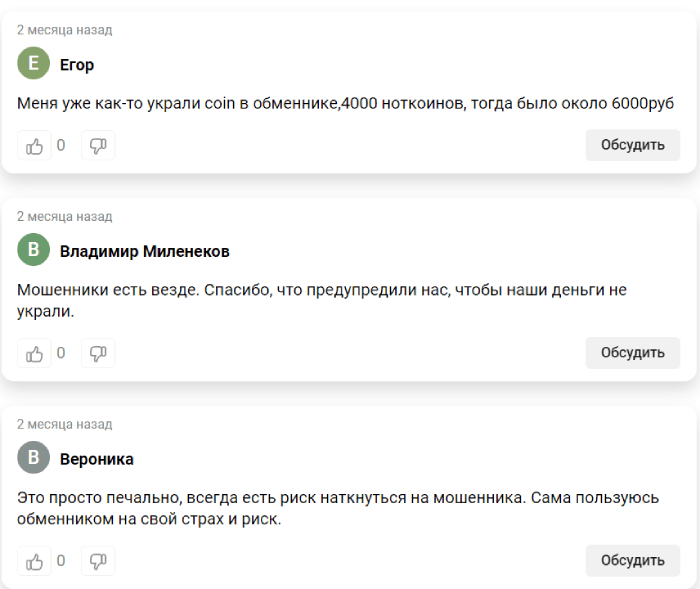Click the timestamp above Егор's comment

click(65, 30)
